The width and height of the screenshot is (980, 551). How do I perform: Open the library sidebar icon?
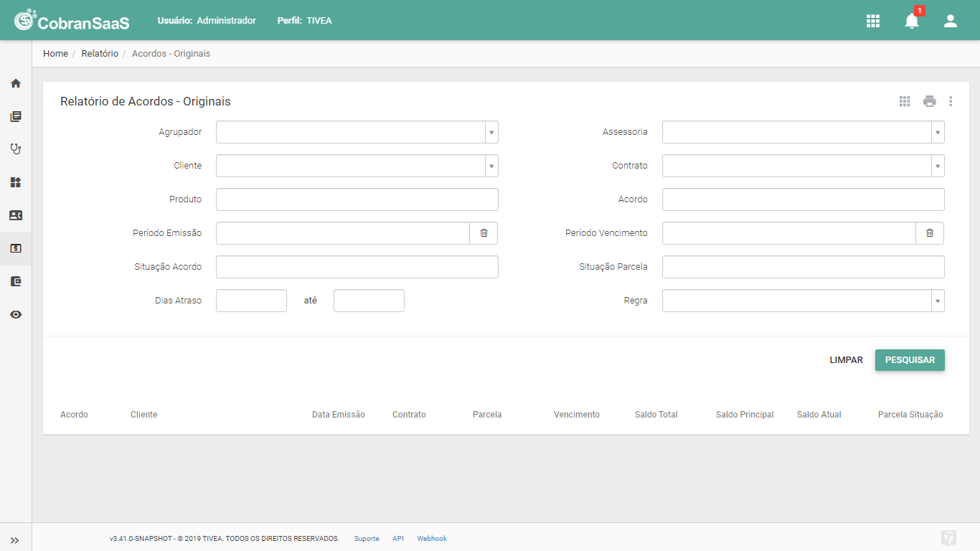[x=16, y=116]
